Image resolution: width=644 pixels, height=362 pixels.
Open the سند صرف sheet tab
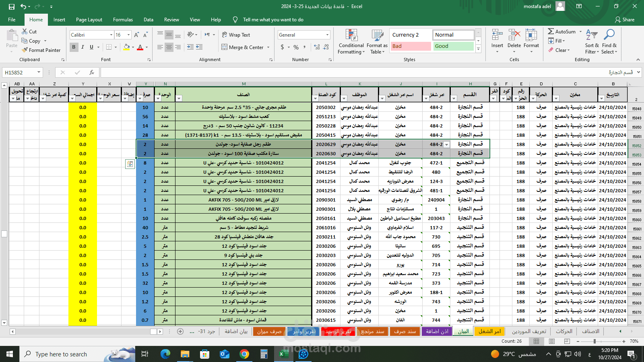click(x=405, y=331)
